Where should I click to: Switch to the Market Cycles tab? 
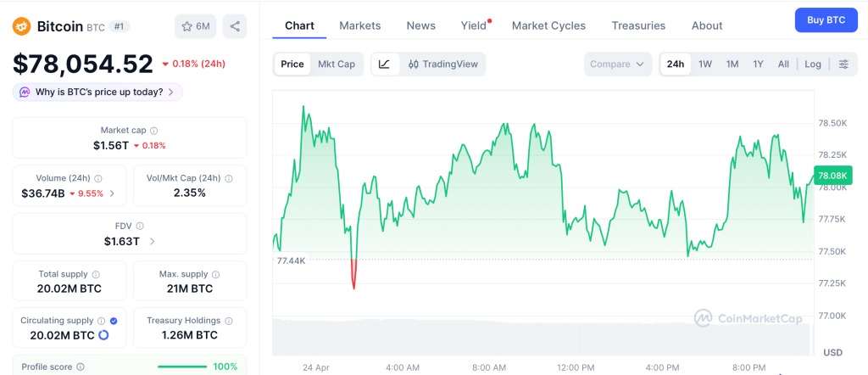[x=548, y=25]
